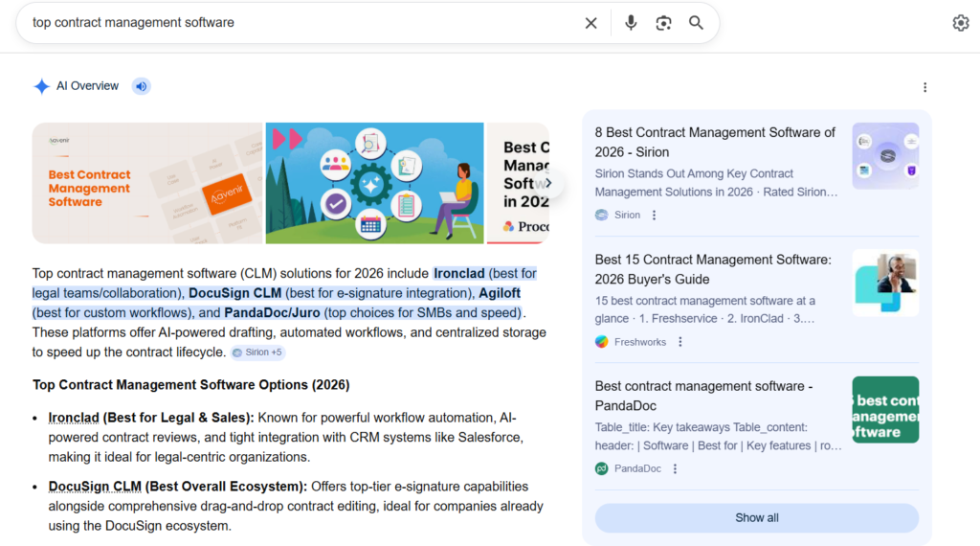This screenshot has height=546, width=980.
Task: Open the blue illustrated workflow image
Action: (x=374, y=183)
